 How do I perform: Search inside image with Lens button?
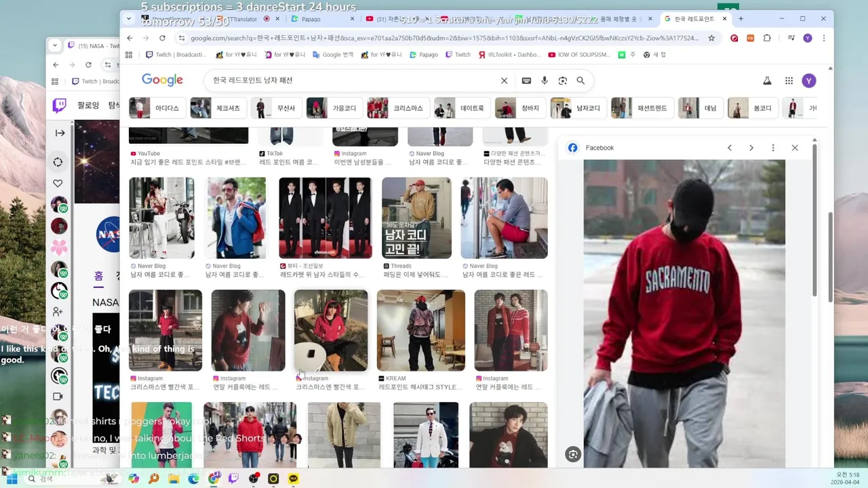pos(573,455)
